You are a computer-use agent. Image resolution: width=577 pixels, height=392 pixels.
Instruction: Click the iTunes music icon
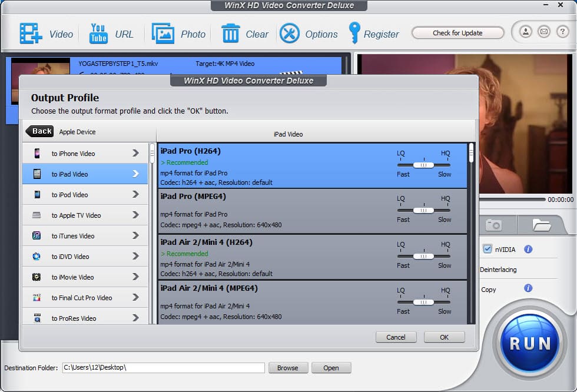37,235
